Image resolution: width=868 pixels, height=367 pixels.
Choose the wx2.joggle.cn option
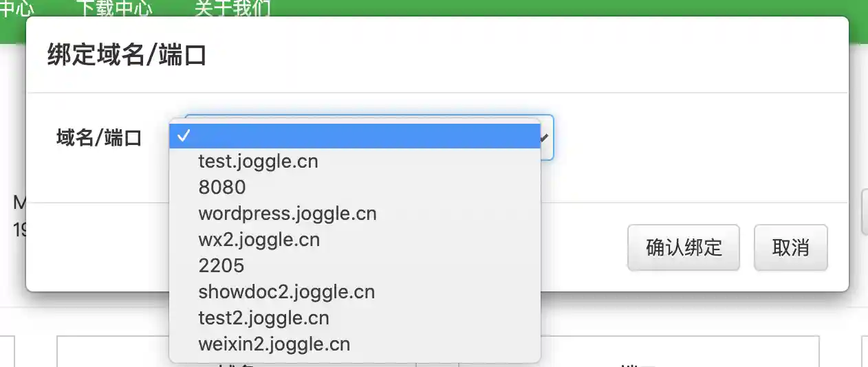[259, 239]
